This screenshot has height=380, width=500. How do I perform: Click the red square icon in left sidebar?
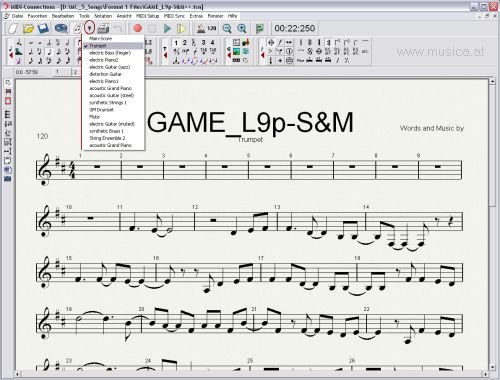coord(8,101)
